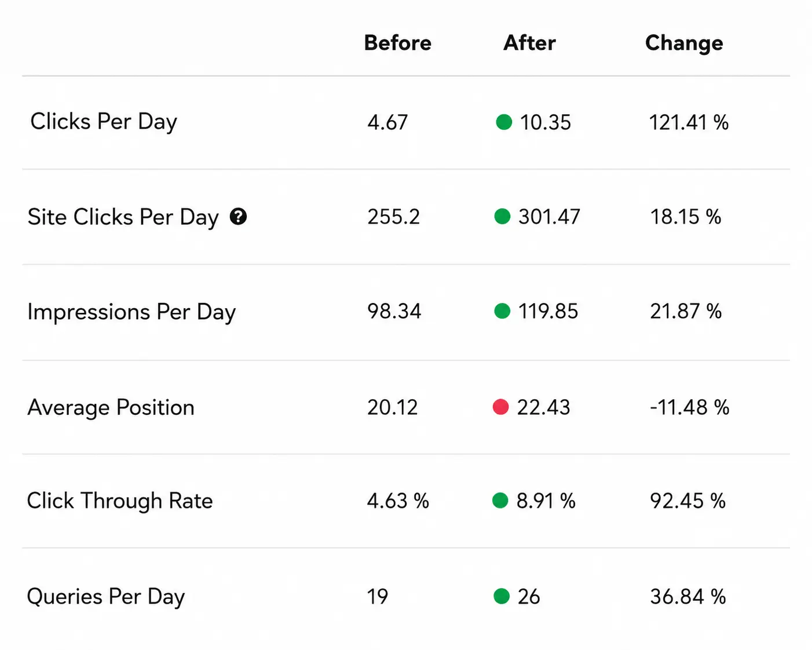Click the red status dot beside 22.43
This screenshot has width=812, height=650.
point(500,407)
